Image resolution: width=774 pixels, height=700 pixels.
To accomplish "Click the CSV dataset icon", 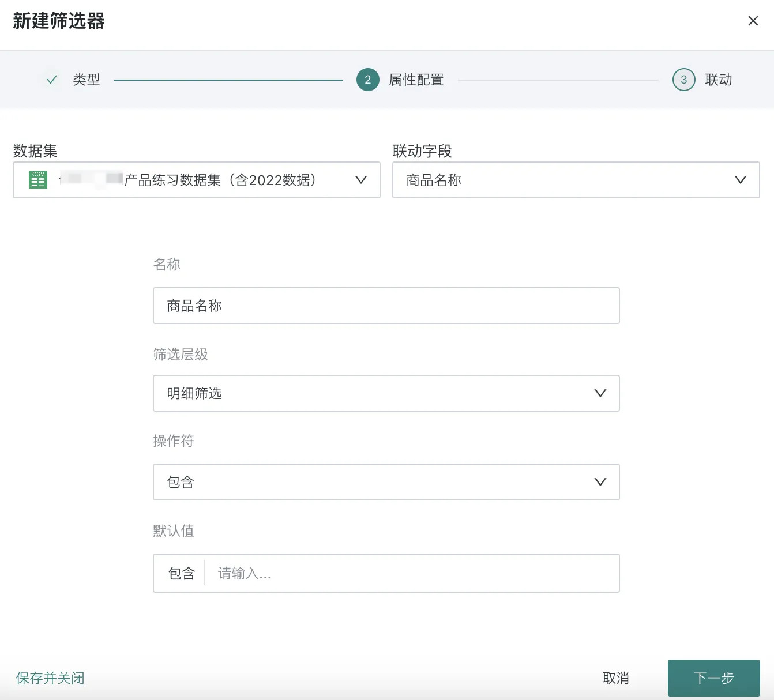I will coord(38,180).
